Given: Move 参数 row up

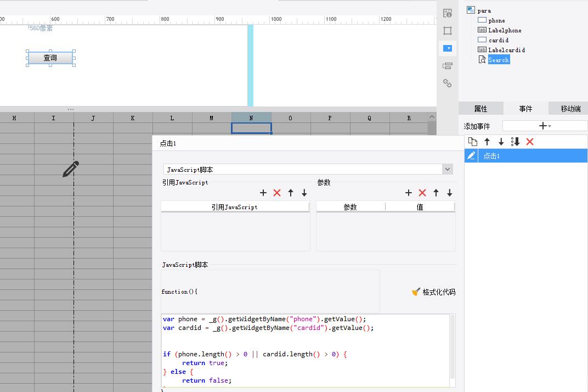Looking at the screenshot, I should [436, 193].
